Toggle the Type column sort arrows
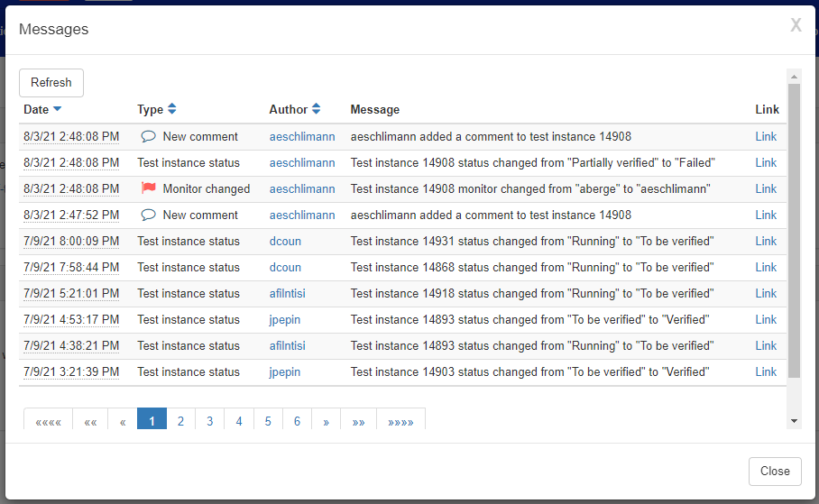Image resolution: width=819 pixels, height=504 pixels. [x=172, y=108]
